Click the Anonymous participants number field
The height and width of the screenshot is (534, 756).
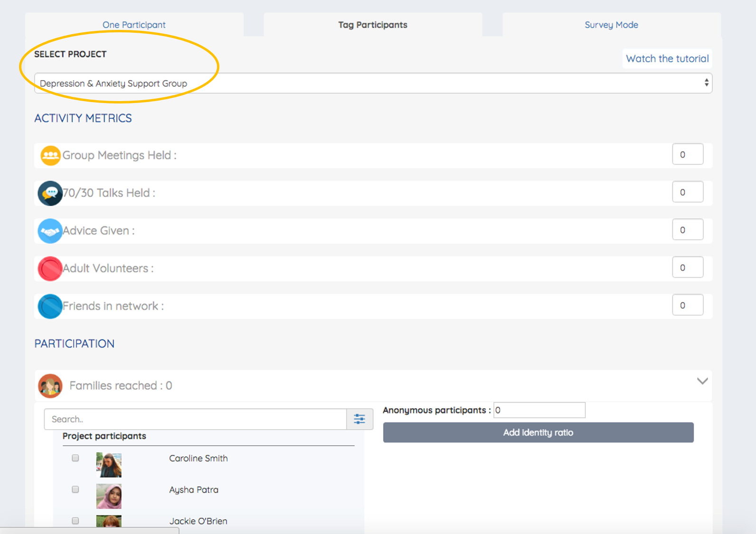click(539, 410)
